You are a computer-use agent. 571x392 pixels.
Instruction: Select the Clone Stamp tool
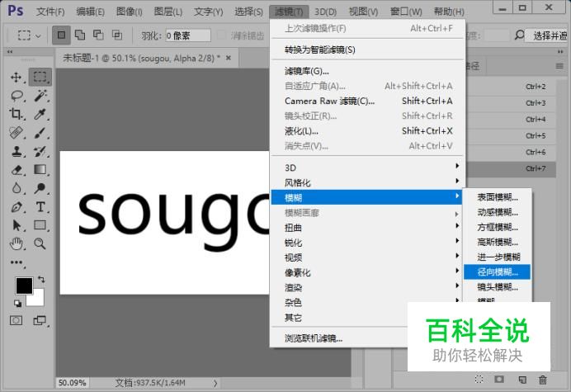17,151
